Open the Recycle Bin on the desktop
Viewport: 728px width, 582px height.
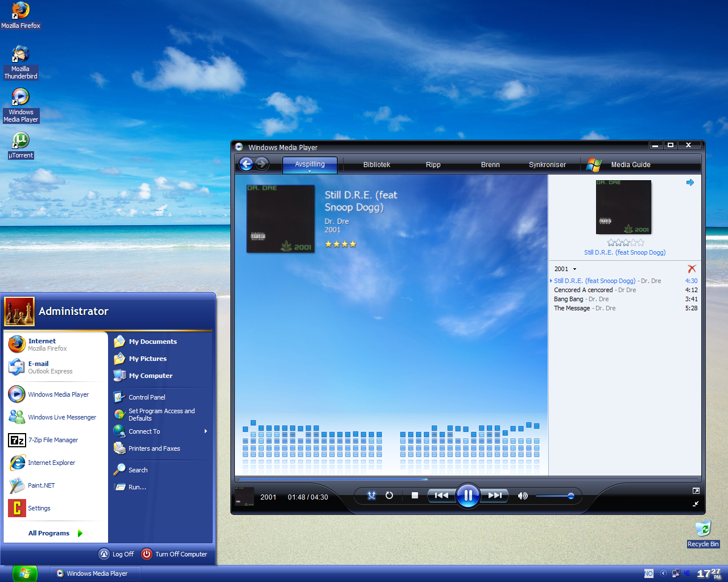point(703,533)
